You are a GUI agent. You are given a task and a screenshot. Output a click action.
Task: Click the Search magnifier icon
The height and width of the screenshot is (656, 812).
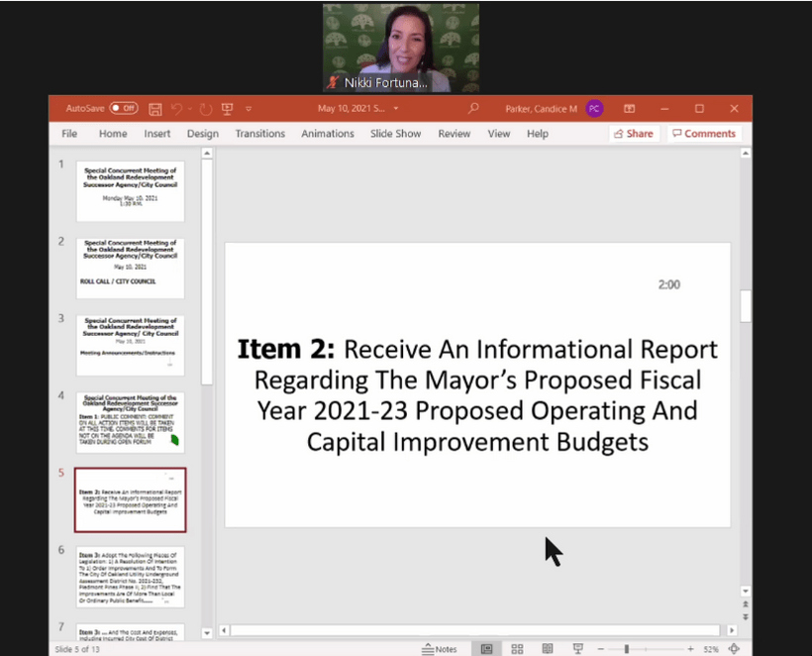click(x=473, y=108)
